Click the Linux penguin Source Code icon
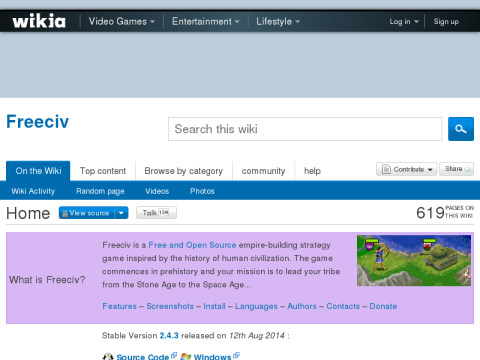Viewport: 480px width, 360px height. click(108, 356)
